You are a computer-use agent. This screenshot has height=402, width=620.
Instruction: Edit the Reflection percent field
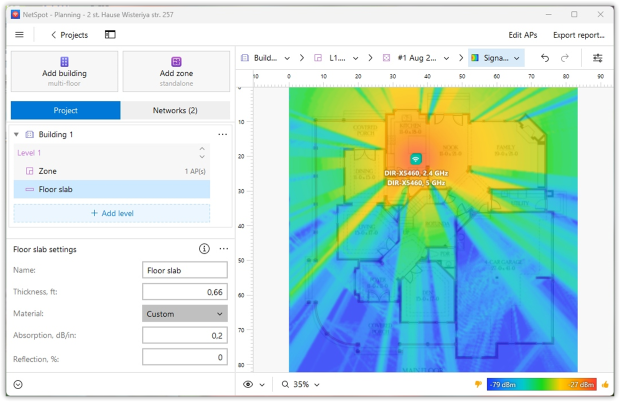185,357
